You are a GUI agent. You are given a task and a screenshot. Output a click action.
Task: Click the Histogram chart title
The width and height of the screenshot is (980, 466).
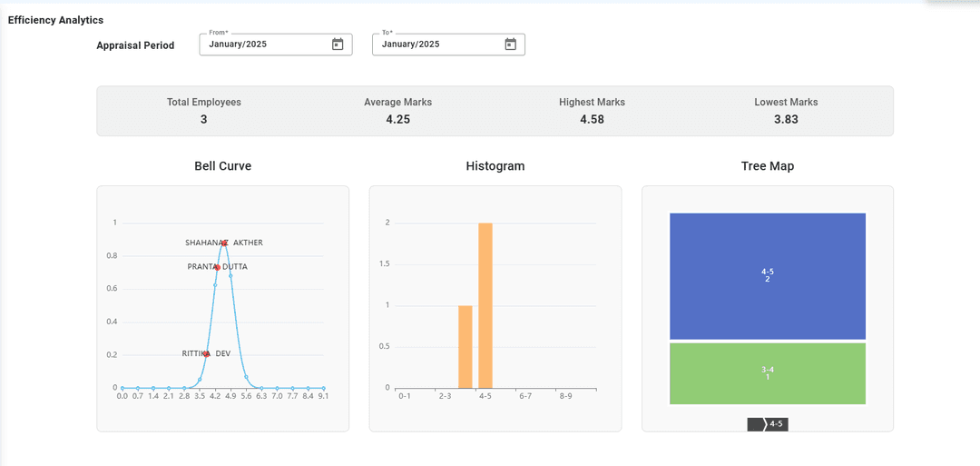pyautogui.click(x=495, y=166)
